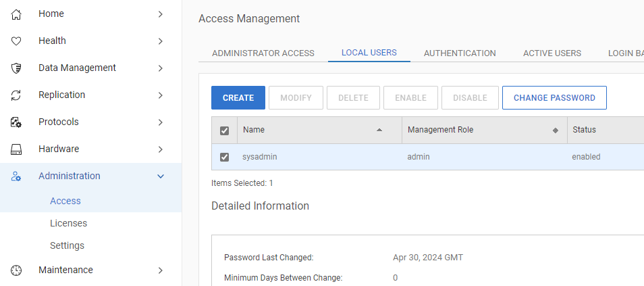Click the Administration user-gear icon

(17, 176)
